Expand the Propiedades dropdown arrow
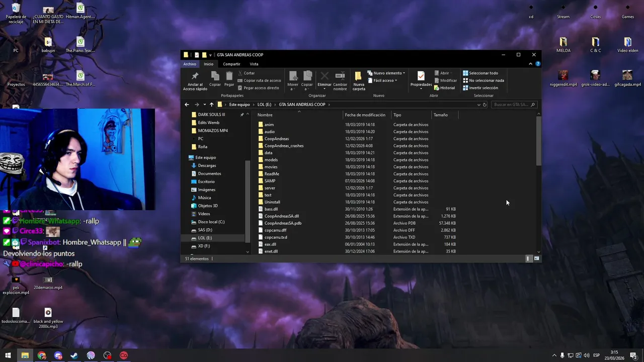This screenshot has width=644, height=362. coord(421,89)
